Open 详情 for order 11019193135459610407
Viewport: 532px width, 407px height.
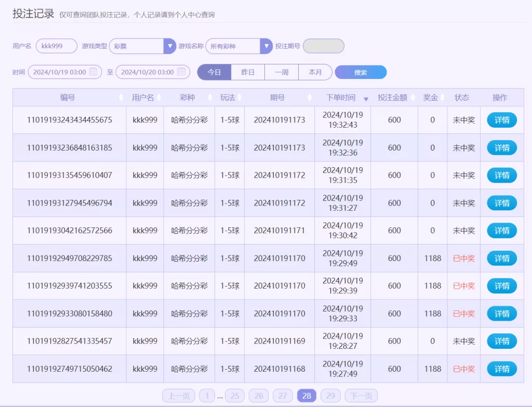coord(502,175)
